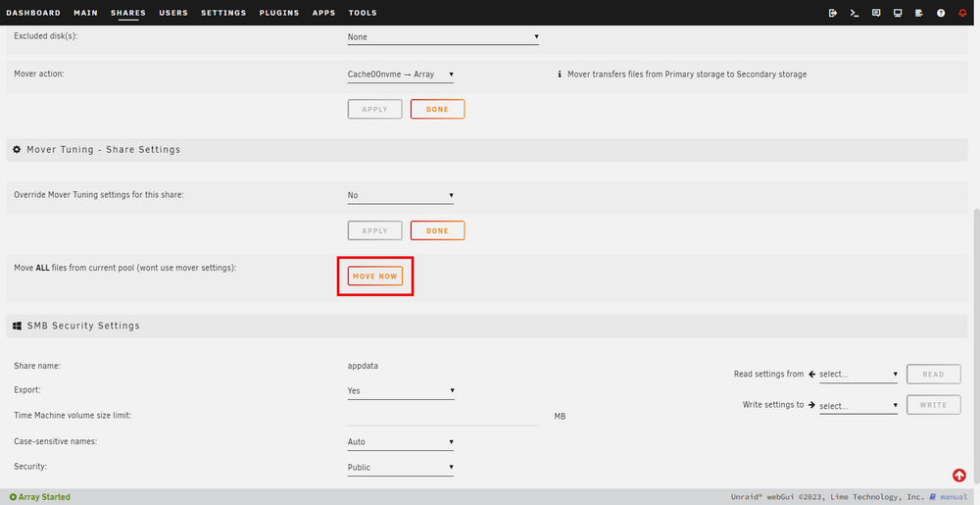
Task: Click the Time Machine volume size limit label
Action: [73, 416]
